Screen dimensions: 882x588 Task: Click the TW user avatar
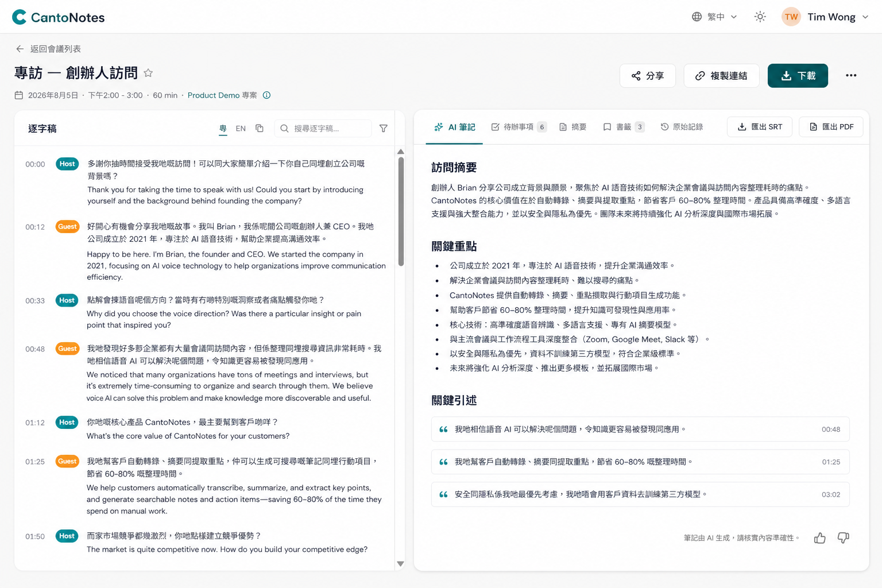pos(791,17)
